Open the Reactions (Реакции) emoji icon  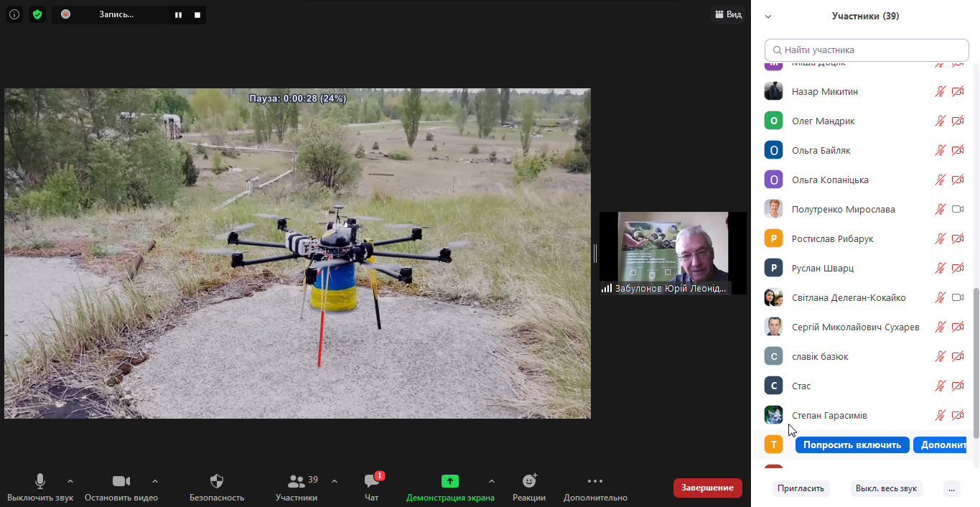(x=529, y=481)
